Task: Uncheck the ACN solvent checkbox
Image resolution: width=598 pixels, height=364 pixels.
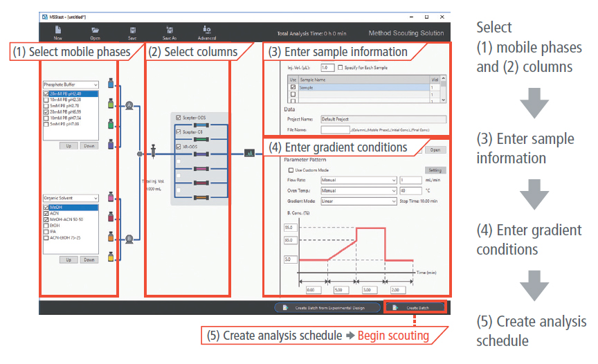Action: click(x=46, y=213)
